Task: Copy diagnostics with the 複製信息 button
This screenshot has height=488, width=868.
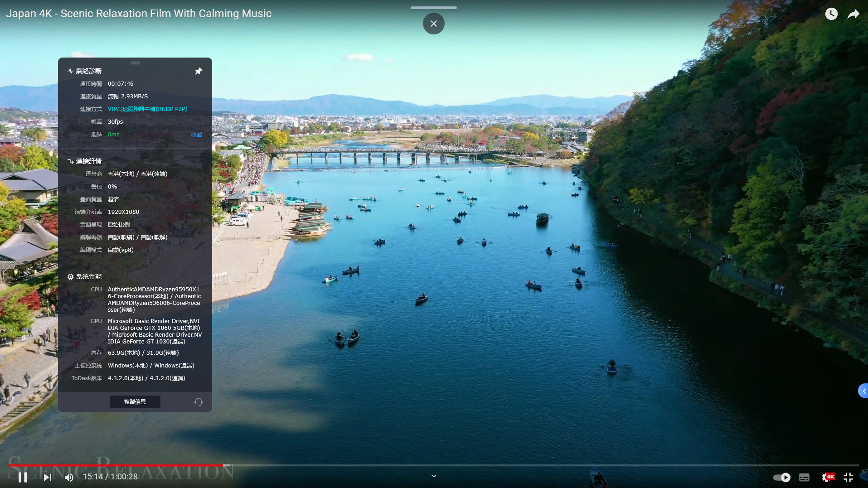Action: click(135, 402)
